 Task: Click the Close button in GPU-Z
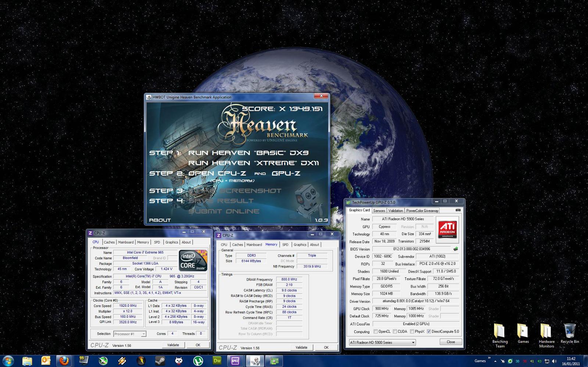coord(451,342)
